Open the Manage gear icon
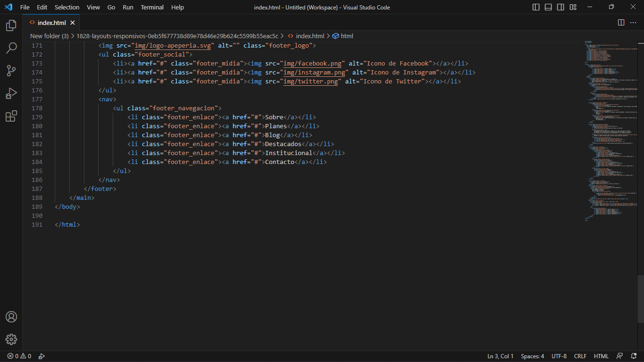This screenshot has width=644, height=362. (11, 339)
